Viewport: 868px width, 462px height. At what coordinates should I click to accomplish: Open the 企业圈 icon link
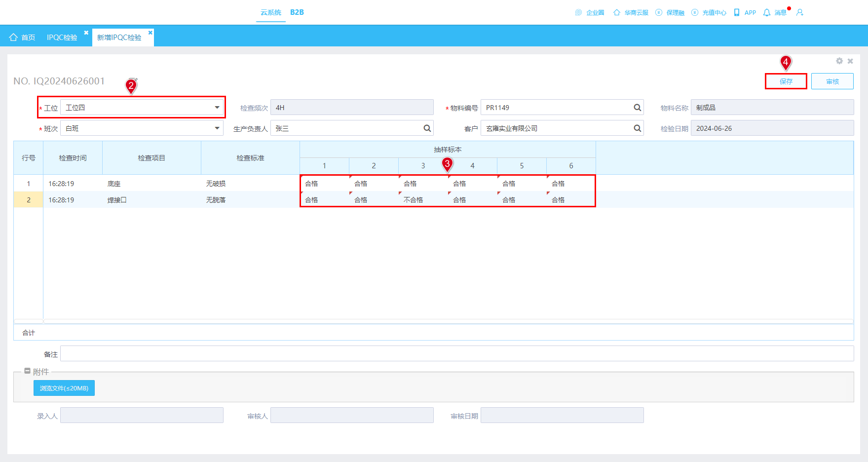pyautogui.click(x=590, y=12)
